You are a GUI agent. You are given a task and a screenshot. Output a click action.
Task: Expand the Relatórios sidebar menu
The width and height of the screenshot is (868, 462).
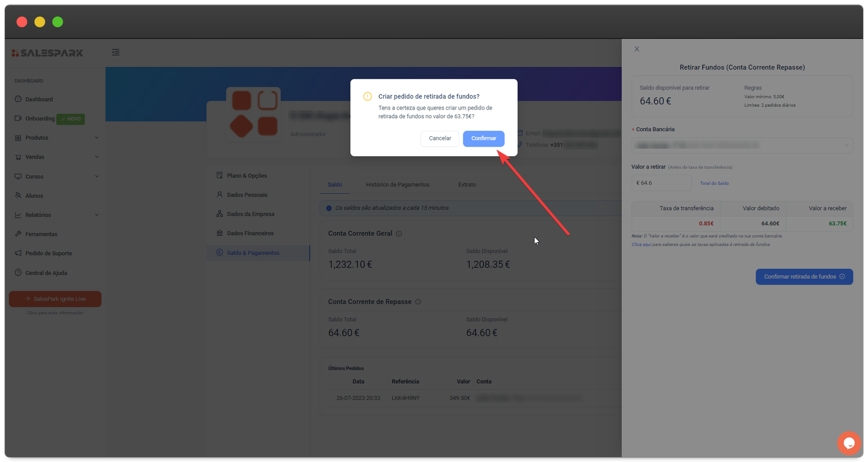pos(97,215)
